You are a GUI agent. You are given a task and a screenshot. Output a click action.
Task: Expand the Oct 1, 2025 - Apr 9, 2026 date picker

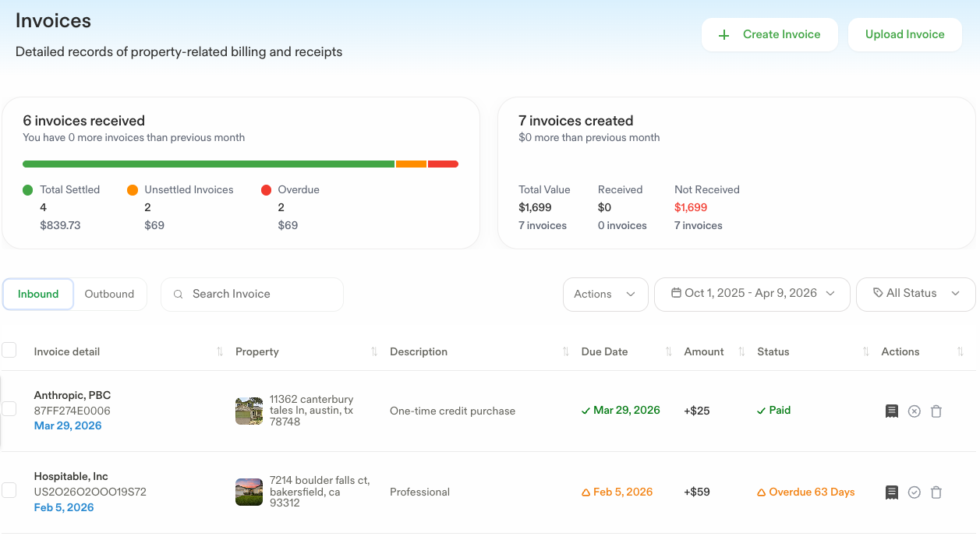point(752,295)
